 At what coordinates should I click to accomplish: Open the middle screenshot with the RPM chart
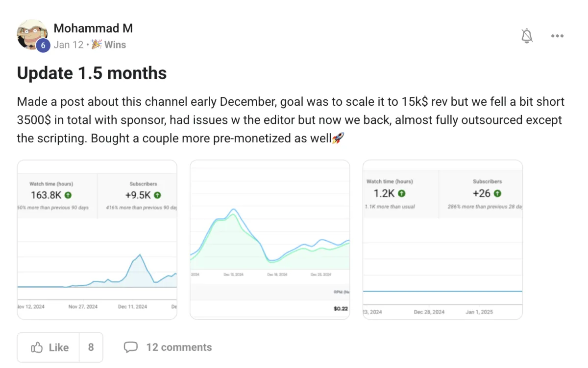pos(269,240)
